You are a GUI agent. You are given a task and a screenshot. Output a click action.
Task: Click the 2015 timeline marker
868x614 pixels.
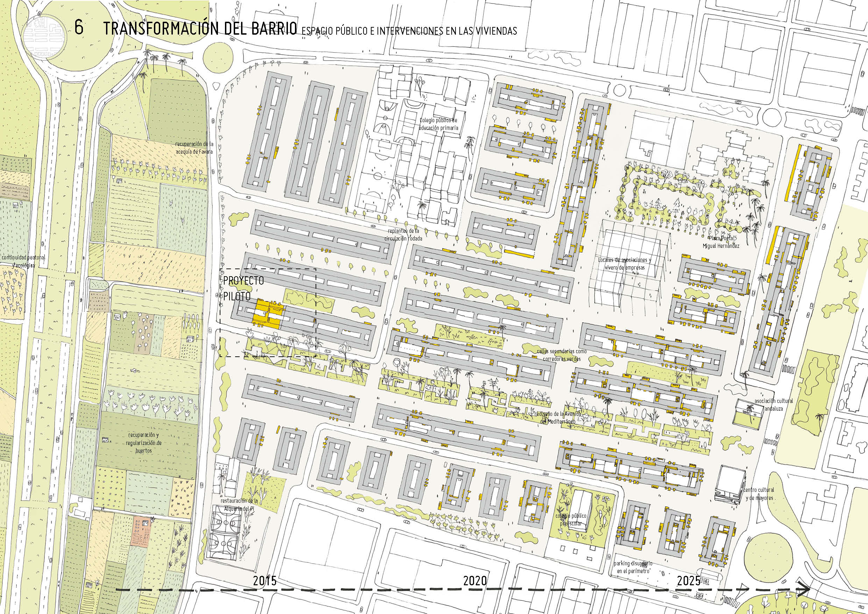[x=264, y=580]
